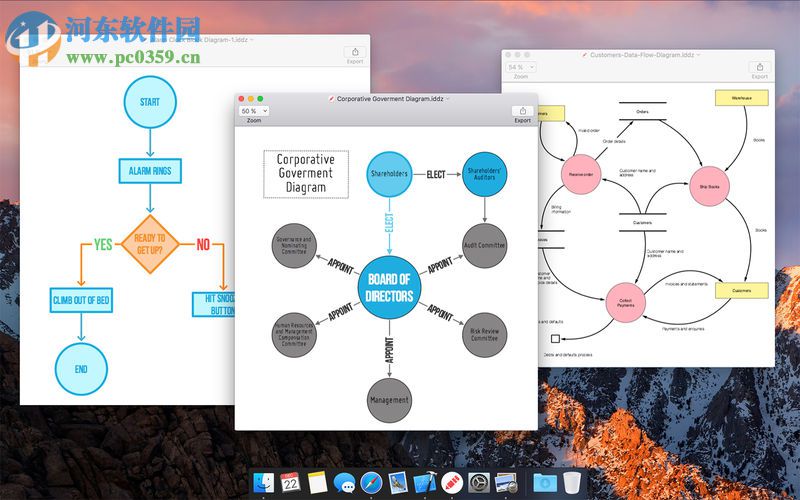Select the Customers data store between lines
The width and height of the screenshot is (800, 500).
point(642,222)
